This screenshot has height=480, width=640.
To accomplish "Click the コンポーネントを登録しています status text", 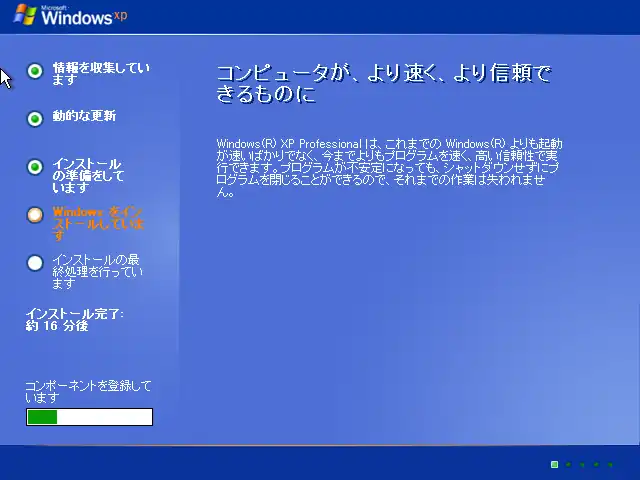I will tap(88, 391).
